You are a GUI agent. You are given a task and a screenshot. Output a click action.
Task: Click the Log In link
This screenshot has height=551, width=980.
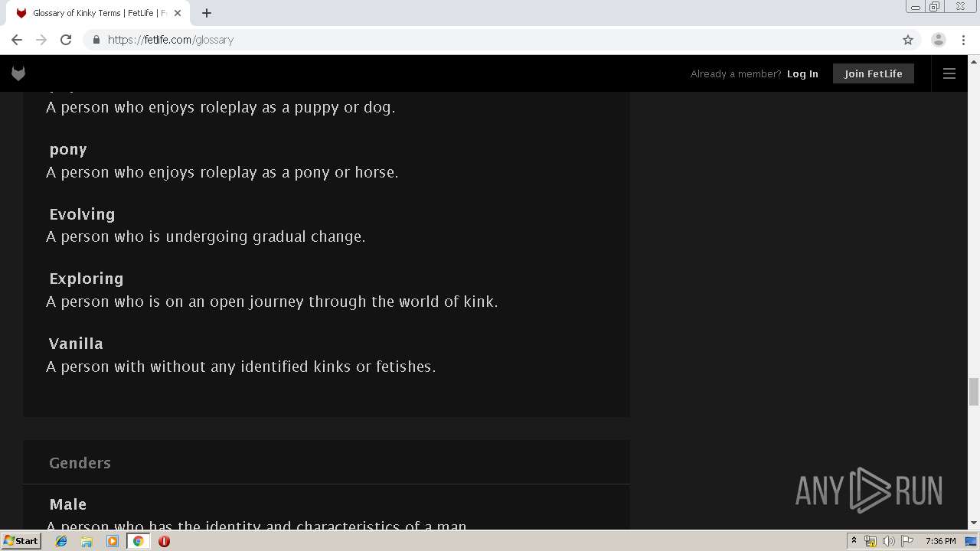802,73
